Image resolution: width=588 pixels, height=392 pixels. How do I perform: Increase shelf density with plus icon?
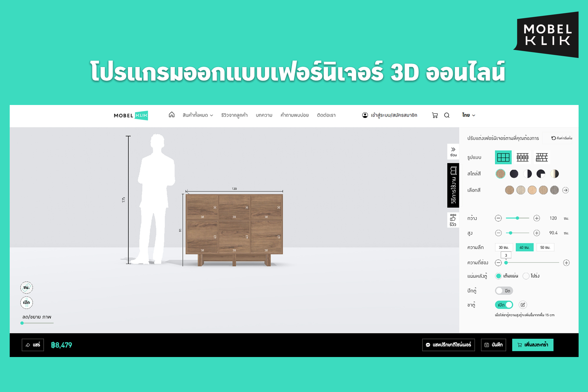pos(566,263)
